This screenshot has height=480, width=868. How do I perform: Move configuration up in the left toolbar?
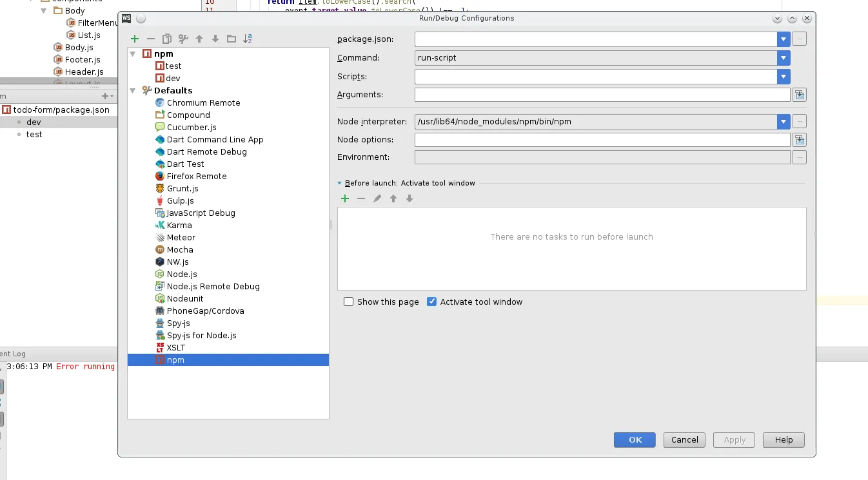coord(199,39)
